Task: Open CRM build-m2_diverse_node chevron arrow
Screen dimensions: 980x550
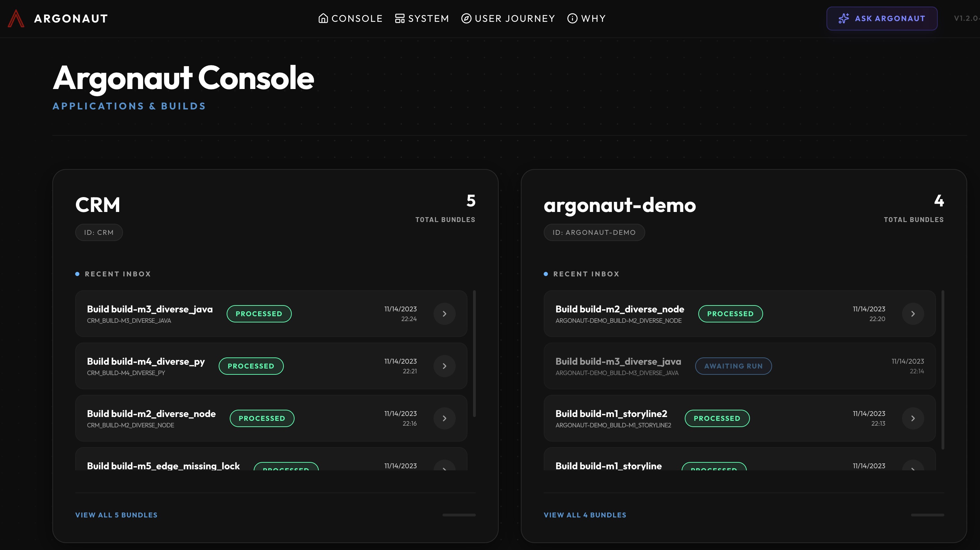Action: pyautogui.click(x=444, y=418)
